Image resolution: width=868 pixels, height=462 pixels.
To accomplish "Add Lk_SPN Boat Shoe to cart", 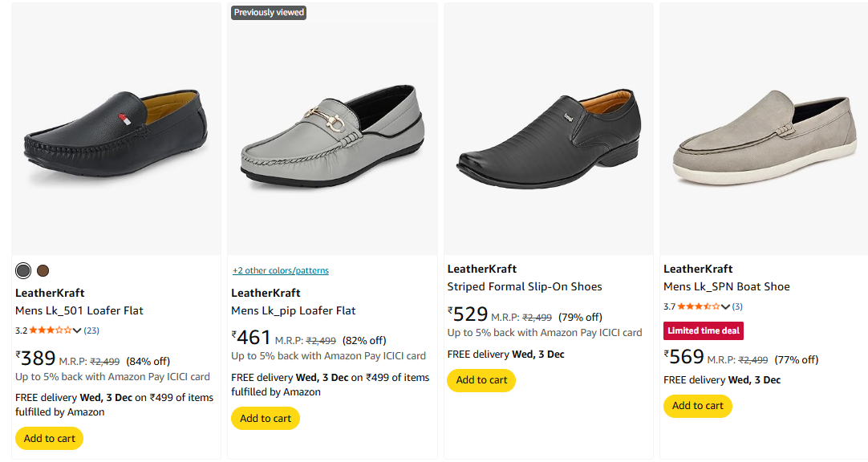I will (697, 406).
